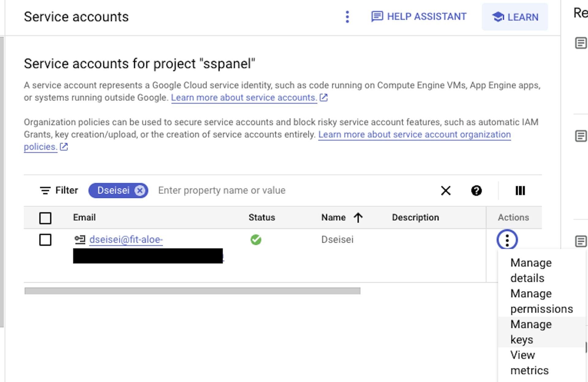
Task: Open the page's three-dot more options menu
Action: [347, 17]
